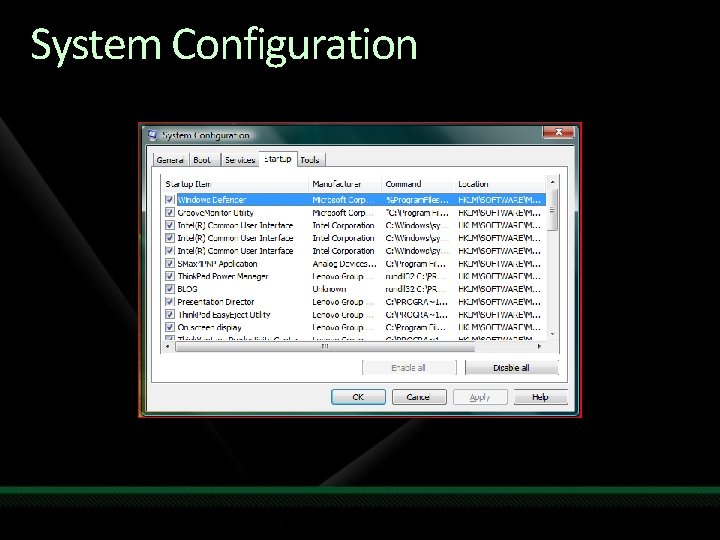Click the horizontal scrollbar right arrow
The height and width of the screenshot is (540, 720).
click(540, 347)
